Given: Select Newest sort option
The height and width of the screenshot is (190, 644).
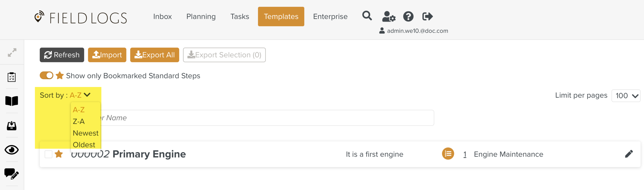Looking at the screenshot, I should tap(86, 133).
